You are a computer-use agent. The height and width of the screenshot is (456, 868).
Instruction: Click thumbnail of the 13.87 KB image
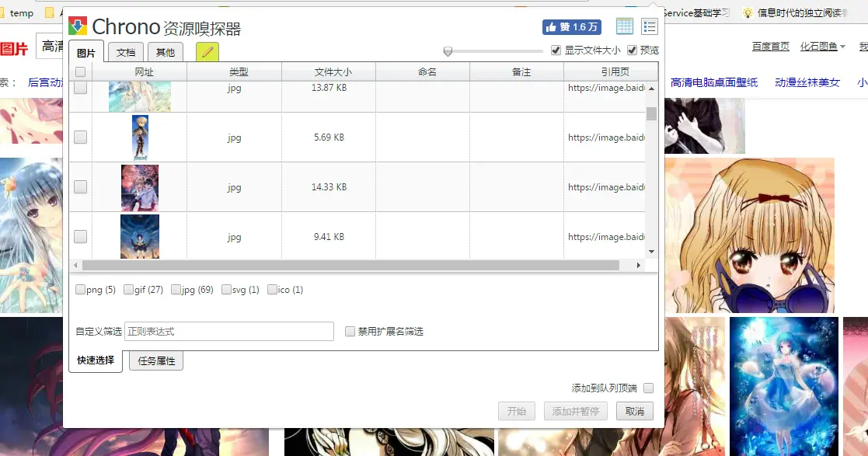(x=140, y=97)
